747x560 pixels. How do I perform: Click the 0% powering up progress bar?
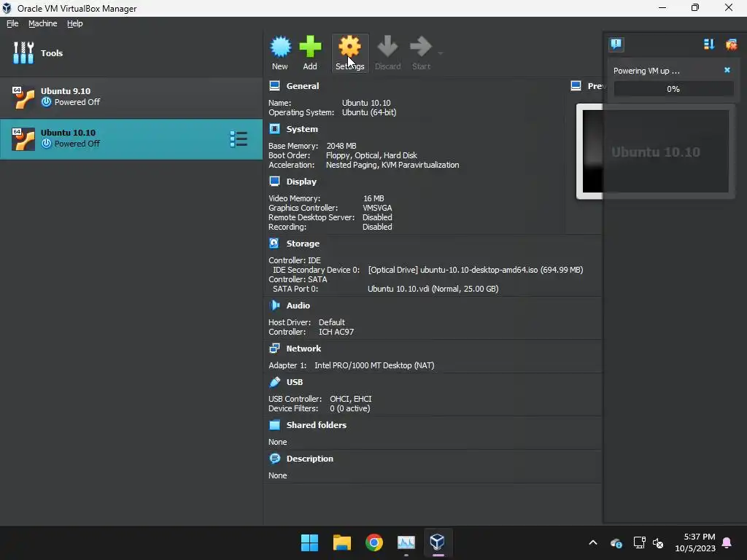pos(673,89)
